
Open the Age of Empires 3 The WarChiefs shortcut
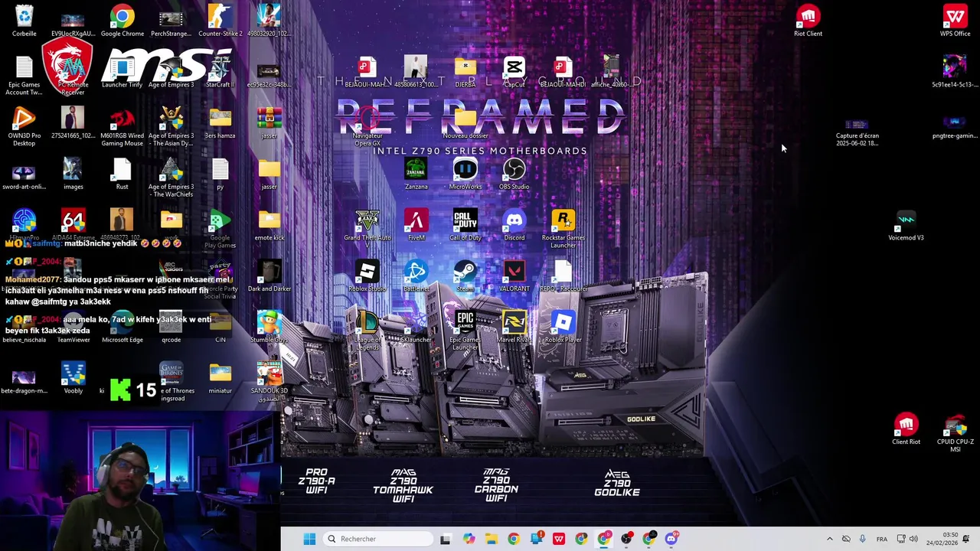click(171, 178)
